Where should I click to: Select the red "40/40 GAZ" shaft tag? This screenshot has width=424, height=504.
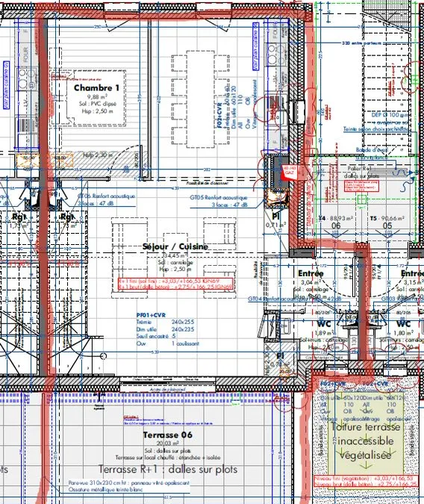tap(289, 171)
